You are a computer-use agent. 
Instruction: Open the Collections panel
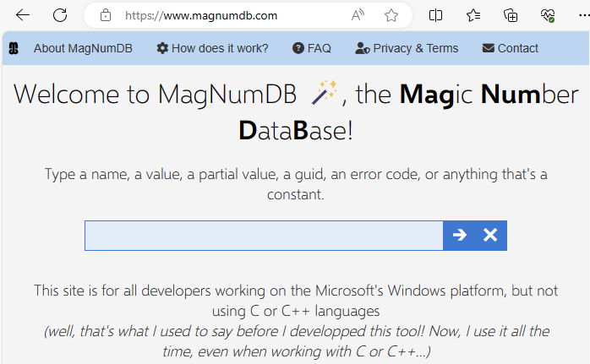511,15
